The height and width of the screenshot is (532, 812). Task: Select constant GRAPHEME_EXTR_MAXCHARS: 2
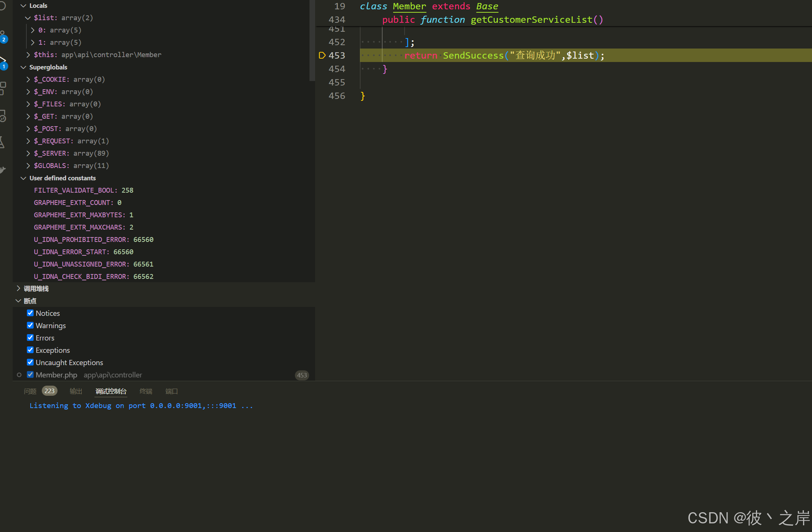pos(84,227)
